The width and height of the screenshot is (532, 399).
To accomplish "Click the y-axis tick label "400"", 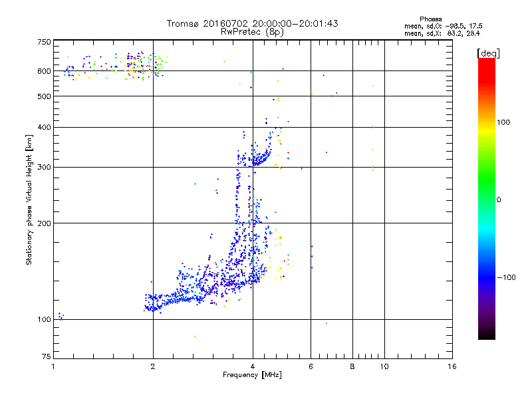I will 45,127.
